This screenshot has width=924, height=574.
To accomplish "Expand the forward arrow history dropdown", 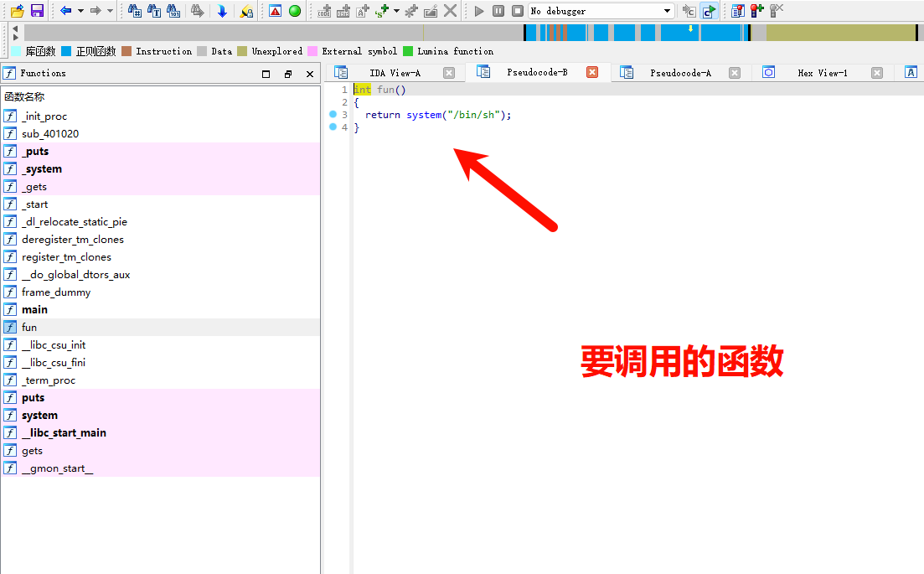I will coord(110,11).
